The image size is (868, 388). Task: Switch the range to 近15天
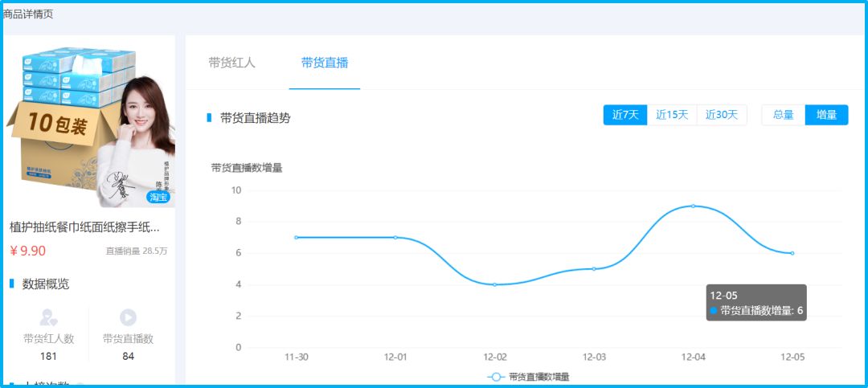[x=672, y=115]
